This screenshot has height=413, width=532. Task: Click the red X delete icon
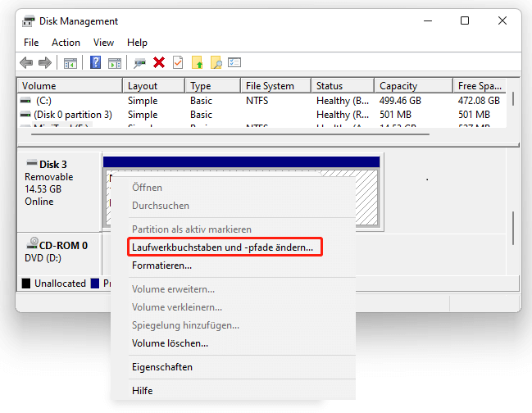pos(159,63)
